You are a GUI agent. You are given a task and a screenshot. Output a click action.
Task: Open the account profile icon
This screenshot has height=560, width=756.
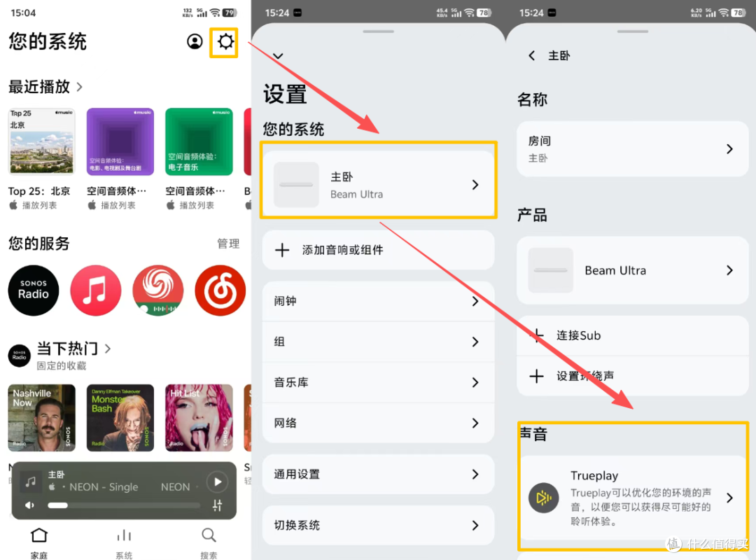pos(195,41)
